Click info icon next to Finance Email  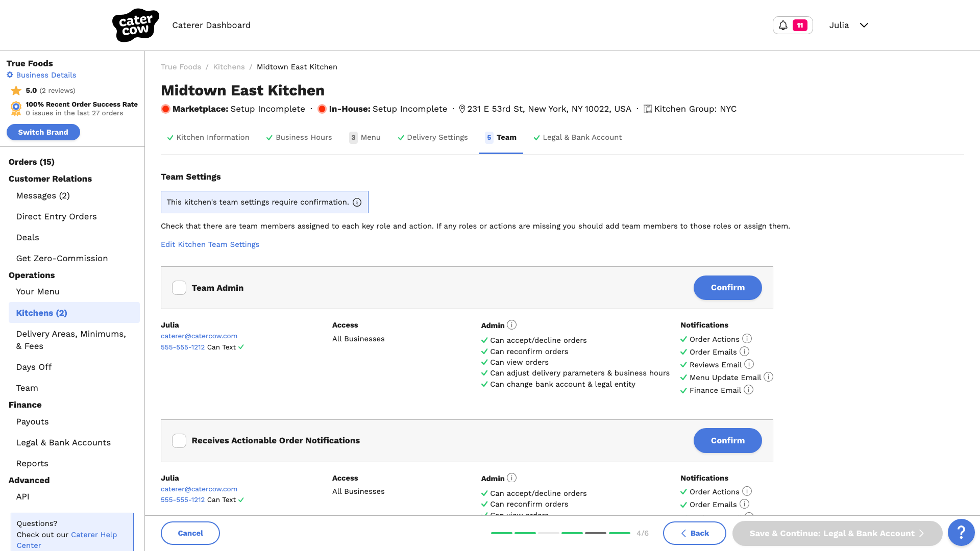point(748,390)
